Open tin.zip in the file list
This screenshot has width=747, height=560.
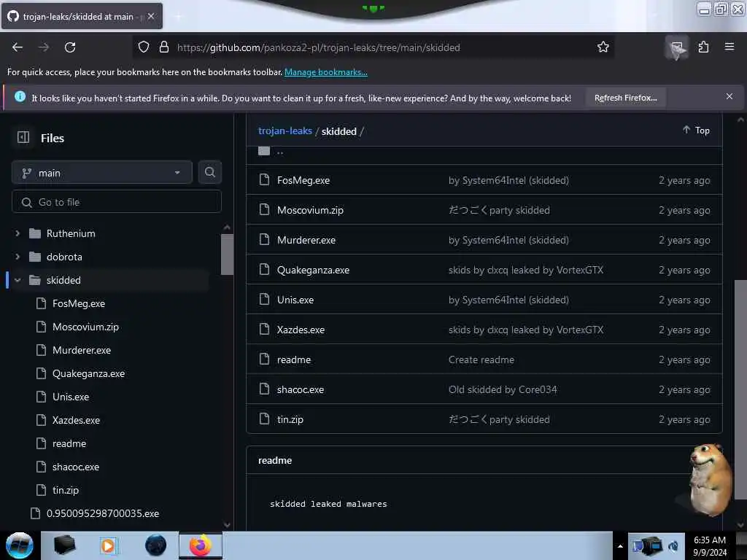290,419
